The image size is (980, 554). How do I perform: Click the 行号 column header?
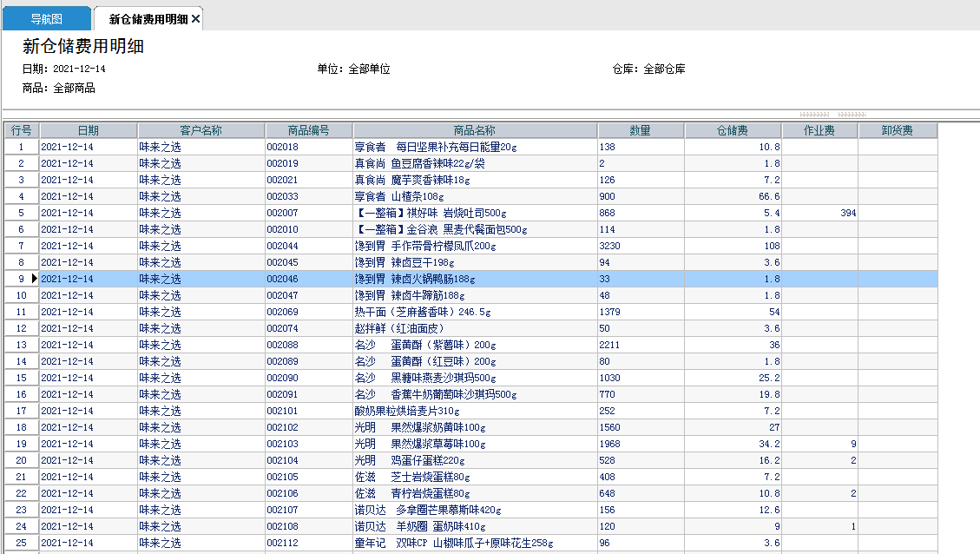tap(21, 130)
